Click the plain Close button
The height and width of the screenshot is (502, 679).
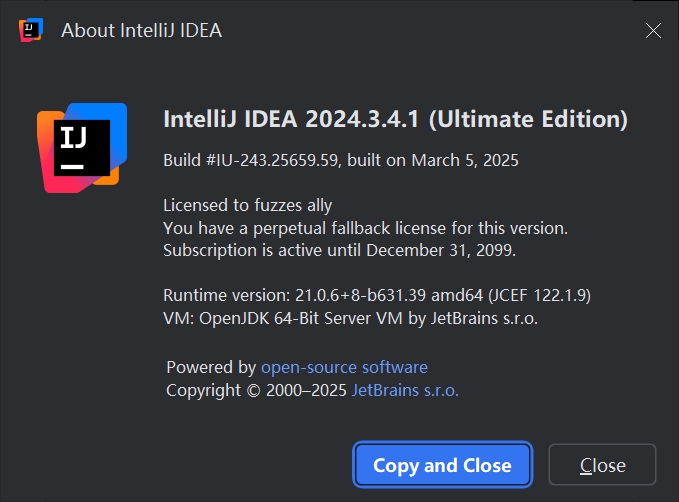pos(602,465)
